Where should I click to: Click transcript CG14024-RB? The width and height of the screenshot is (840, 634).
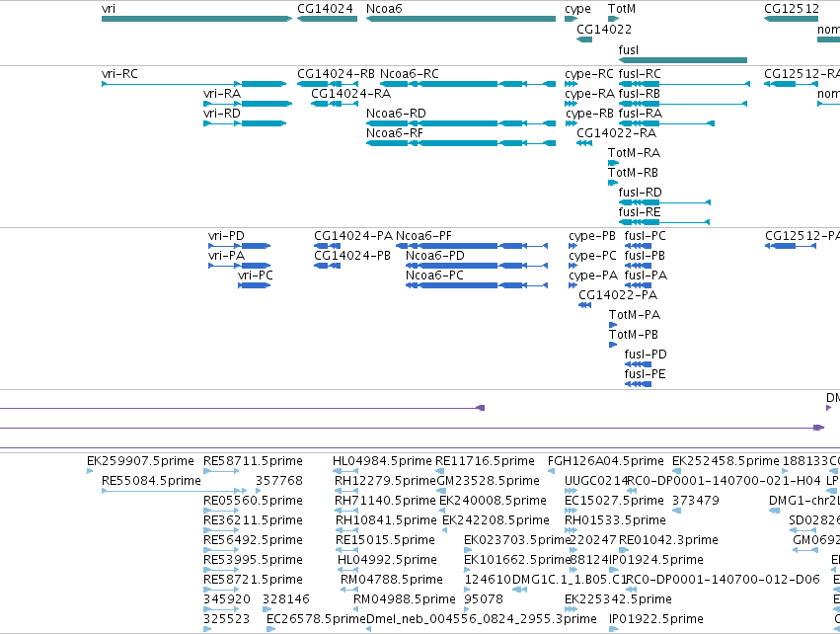click(x=328, y=84)
